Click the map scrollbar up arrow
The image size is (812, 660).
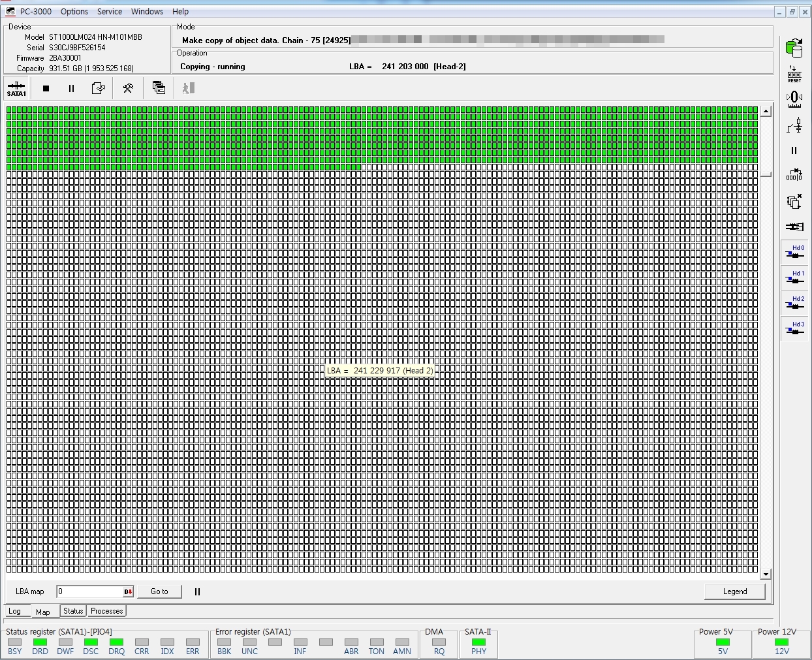click(x=766, y=111)
